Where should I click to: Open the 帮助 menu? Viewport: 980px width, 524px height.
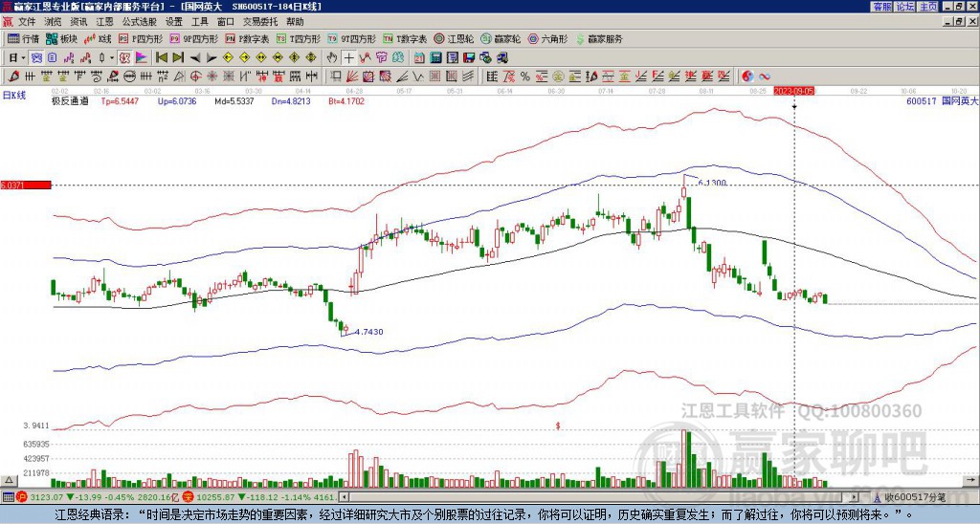tap(295, 22)
